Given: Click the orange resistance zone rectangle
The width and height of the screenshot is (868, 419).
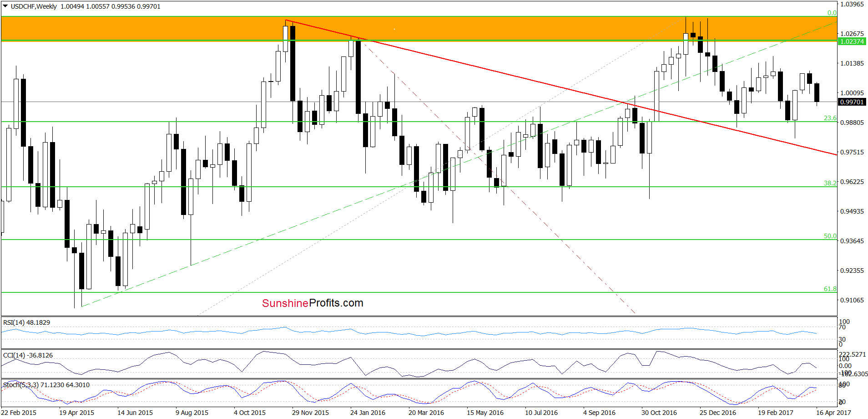Looking at the screenshot, I should click(x=419, y=29).
